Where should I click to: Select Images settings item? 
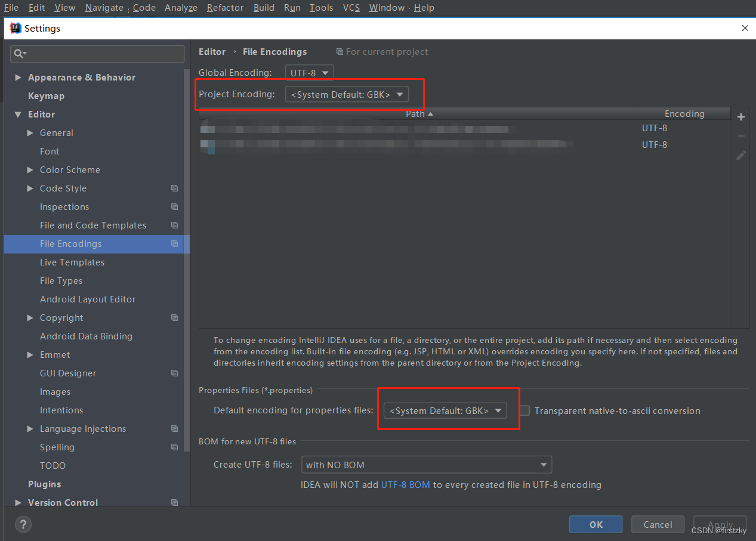tap(55, 392)
